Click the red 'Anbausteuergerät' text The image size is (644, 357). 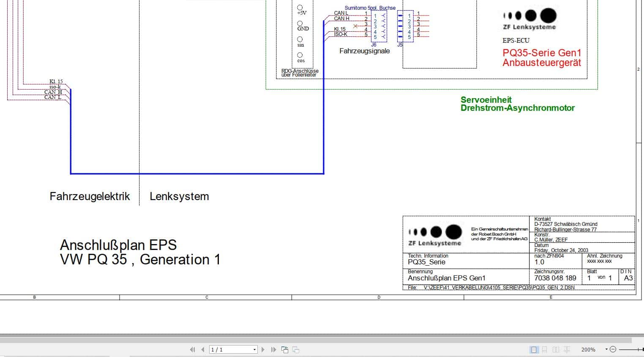click(x=542, y=63)
